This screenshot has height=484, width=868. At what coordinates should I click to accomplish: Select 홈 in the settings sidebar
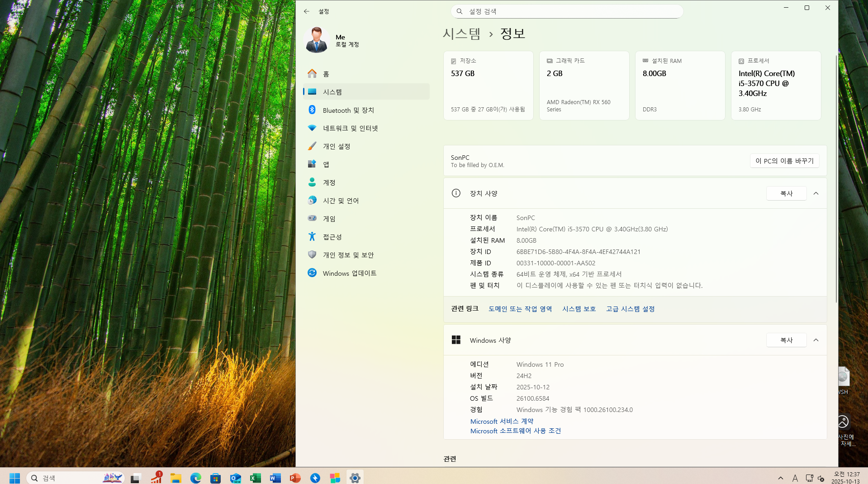coord(326,74)
